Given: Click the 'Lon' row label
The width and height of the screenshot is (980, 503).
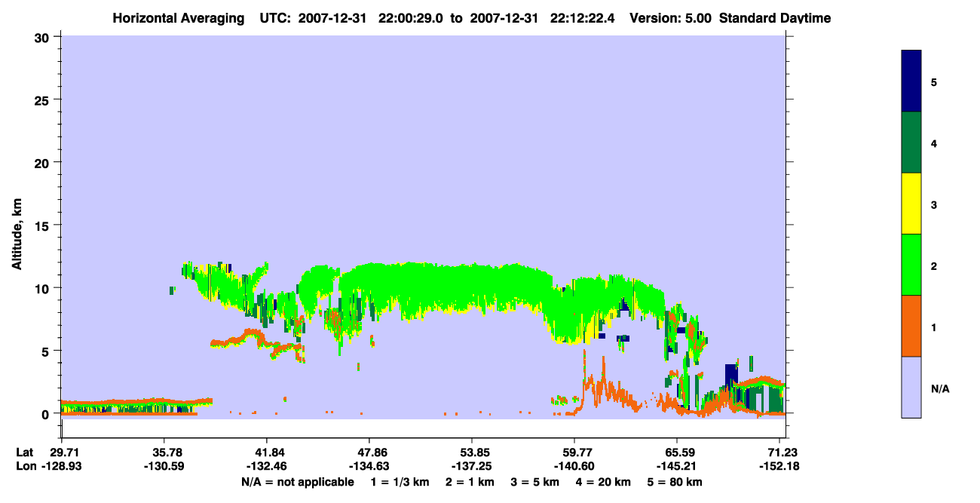Looking at the screenshot, I should (25, 466).
